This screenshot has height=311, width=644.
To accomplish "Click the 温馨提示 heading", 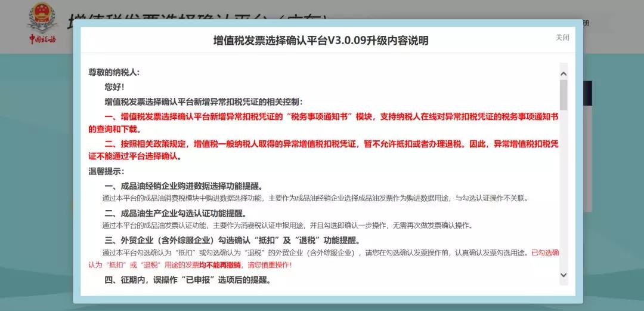I will pos(106,171).
